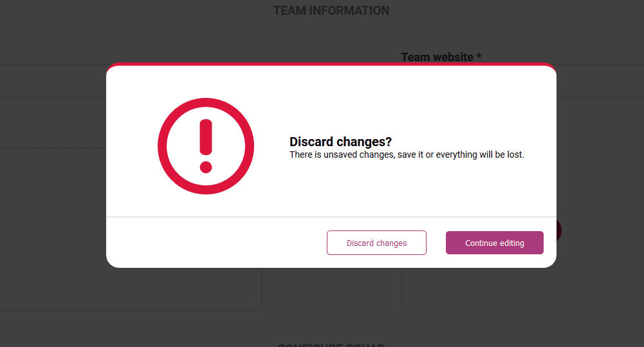This screenshot has height=347, width=644.
Task: Choose Continue editing in the dialog
Action: (495, 243)
